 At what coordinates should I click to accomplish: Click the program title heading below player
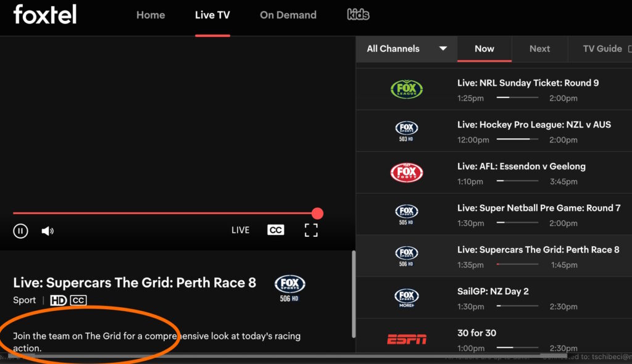(135, 283)
